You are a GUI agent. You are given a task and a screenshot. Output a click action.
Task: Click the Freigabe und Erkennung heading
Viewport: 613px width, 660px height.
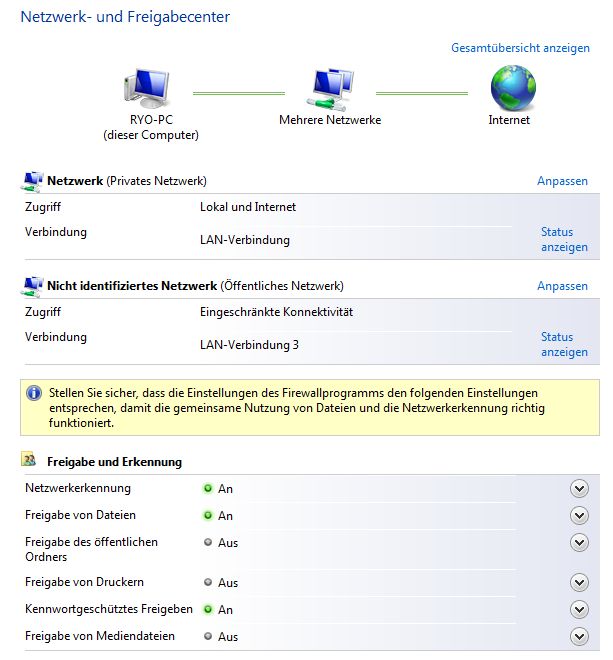point(115,462)
